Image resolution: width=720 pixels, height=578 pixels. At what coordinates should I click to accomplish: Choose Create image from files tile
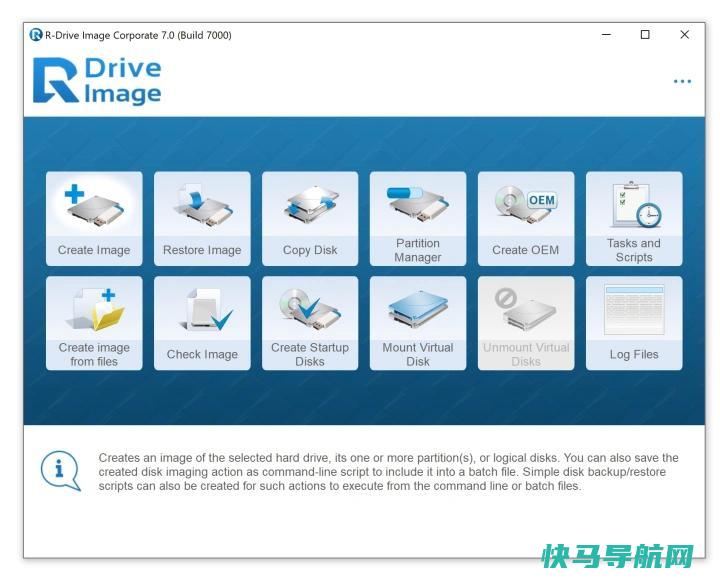[x=94, y=323]
